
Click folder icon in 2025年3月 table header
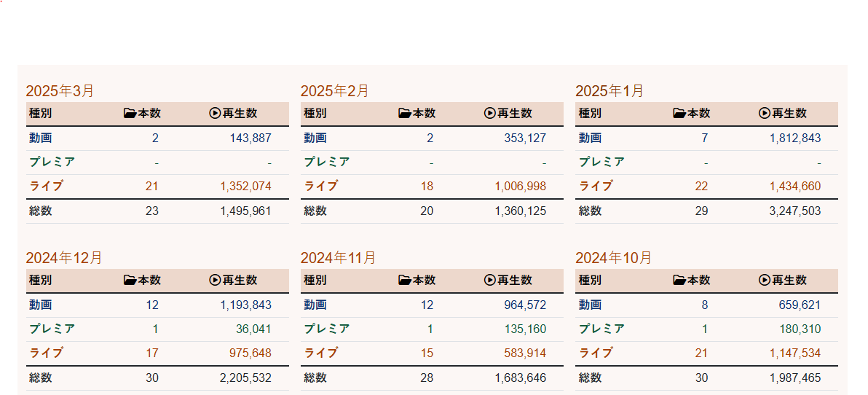coord(130,114)
